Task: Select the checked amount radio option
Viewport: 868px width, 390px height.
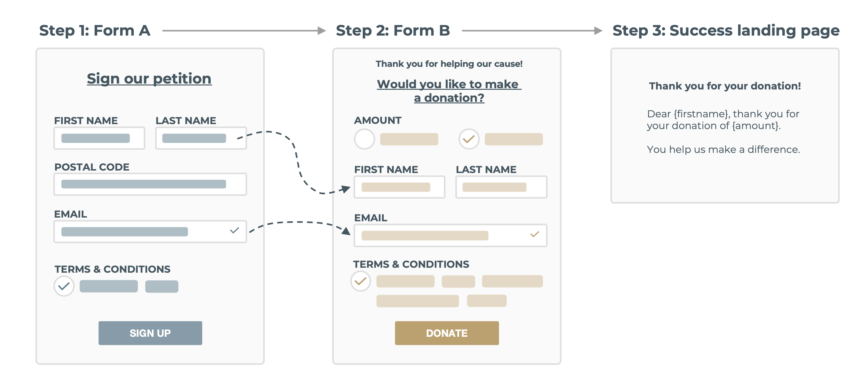Action: (x=469, y=139)
